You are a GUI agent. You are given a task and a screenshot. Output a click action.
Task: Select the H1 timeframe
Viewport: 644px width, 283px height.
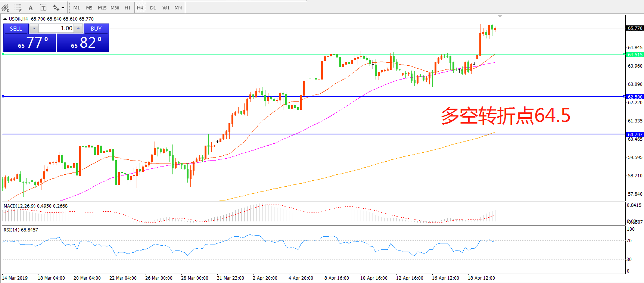pyautogui.click(x=128, y=8)
